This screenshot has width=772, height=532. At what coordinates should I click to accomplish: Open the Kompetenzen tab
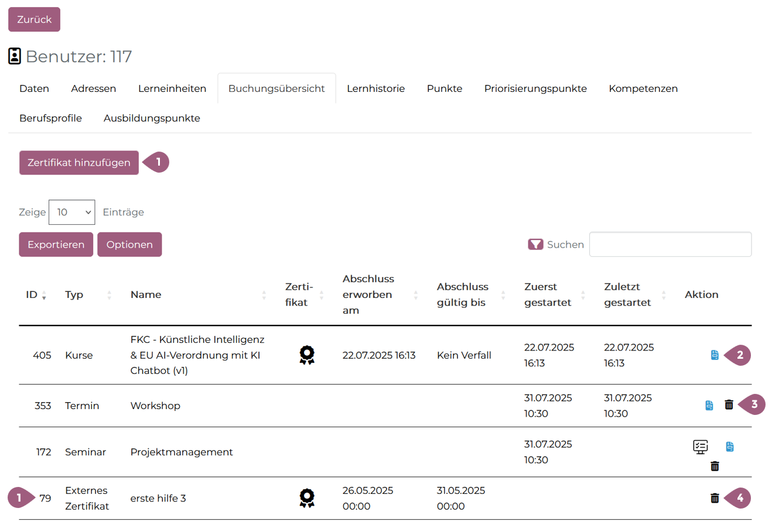click(643, 88)
